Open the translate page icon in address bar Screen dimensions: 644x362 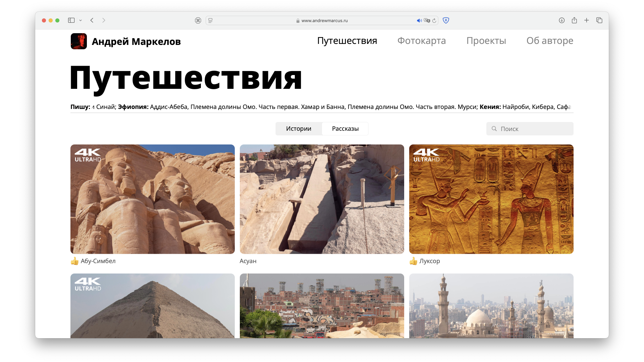[427, 20]
